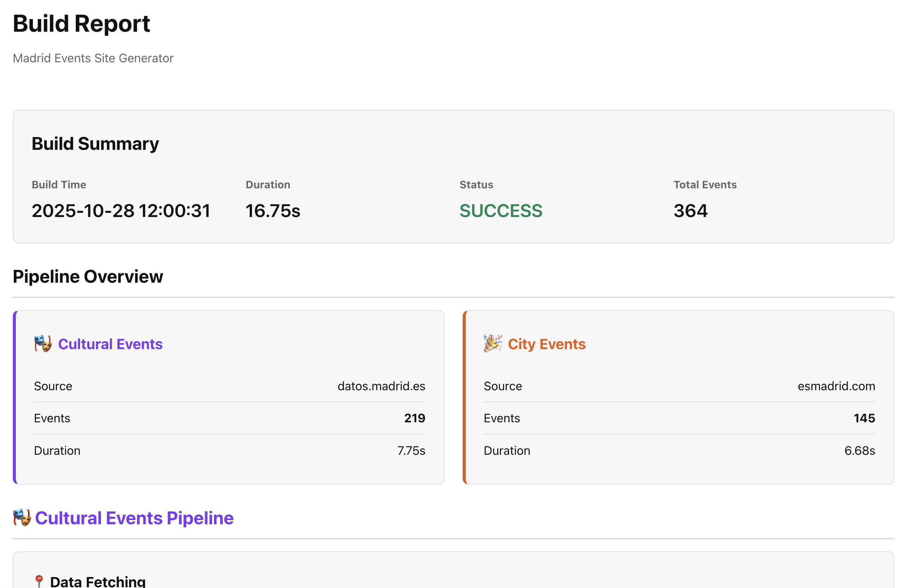Screen dimensions: 908x588
Task: Click the purple accent bar on Cultural Events card
Action: coord(14,397)
